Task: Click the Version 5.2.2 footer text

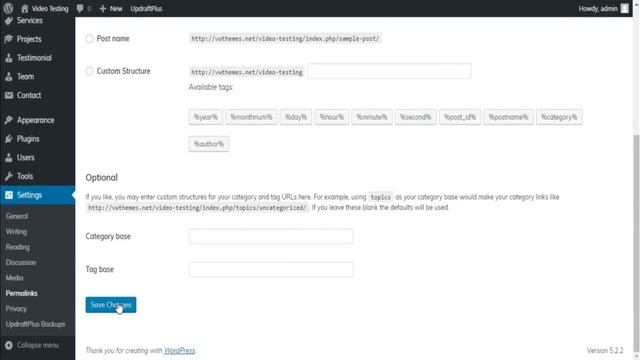Action: tap(605, 351)
